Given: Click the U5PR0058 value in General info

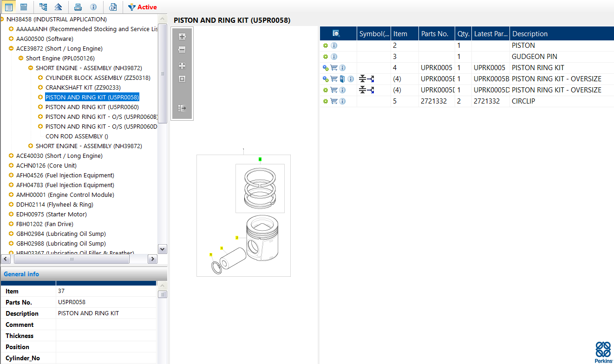Looking at the screenshot, I should pos(72,302).
